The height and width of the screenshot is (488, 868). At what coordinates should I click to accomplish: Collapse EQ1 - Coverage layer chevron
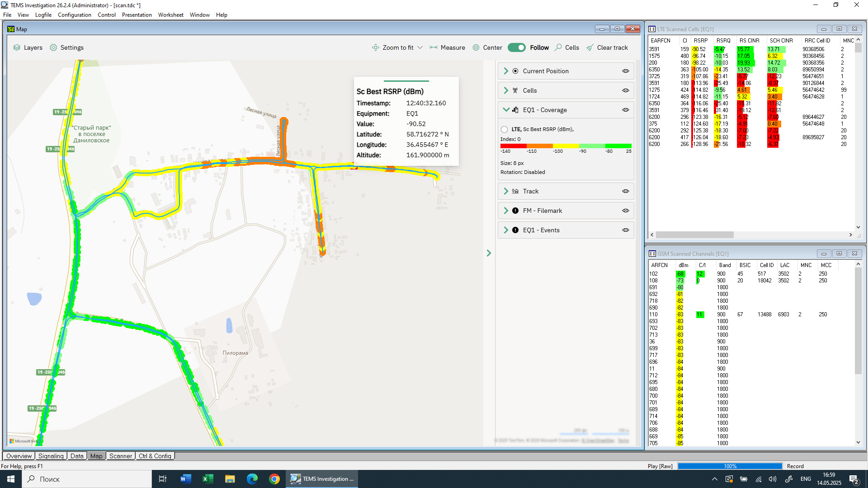tap(506, 110)
